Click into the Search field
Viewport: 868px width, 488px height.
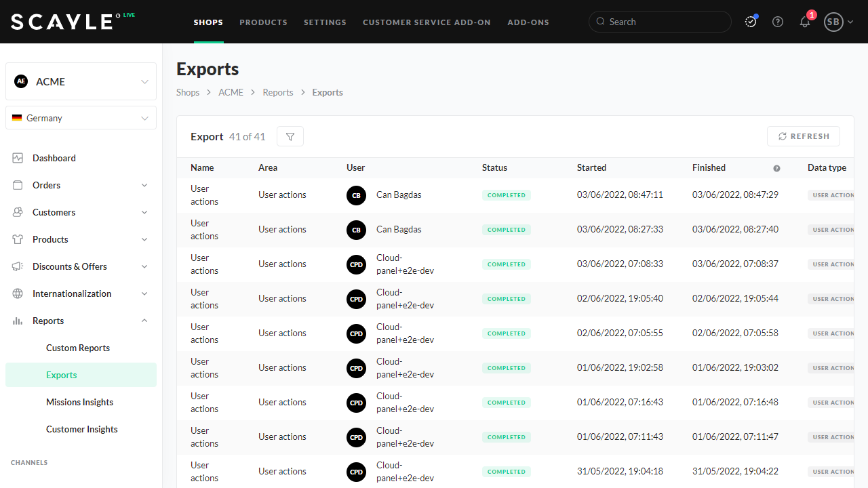coord(665,22)
